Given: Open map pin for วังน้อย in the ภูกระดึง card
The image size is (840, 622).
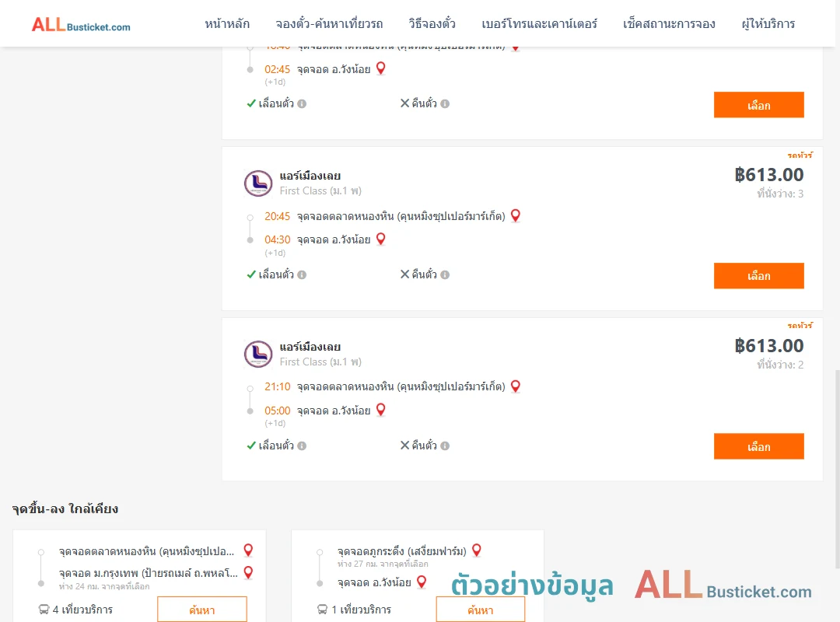Looking at the screenshot, I should (x=422, y=582).
